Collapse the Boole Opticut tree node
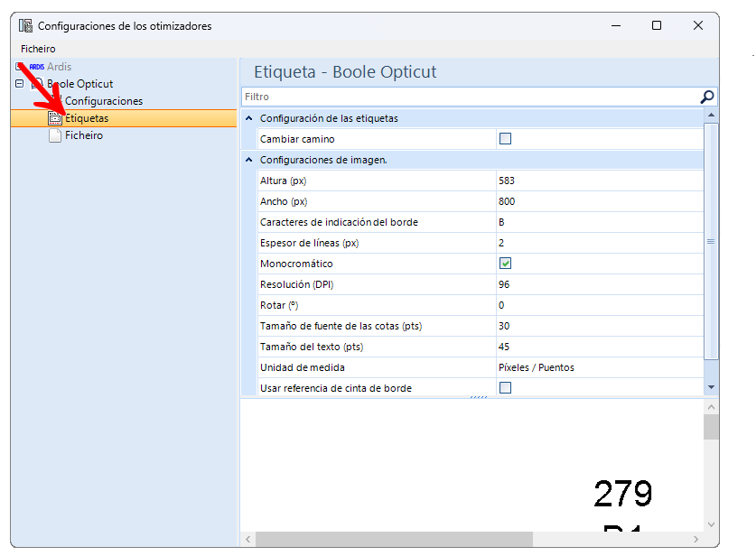756x556 pixels. click(x=19, y=83)
